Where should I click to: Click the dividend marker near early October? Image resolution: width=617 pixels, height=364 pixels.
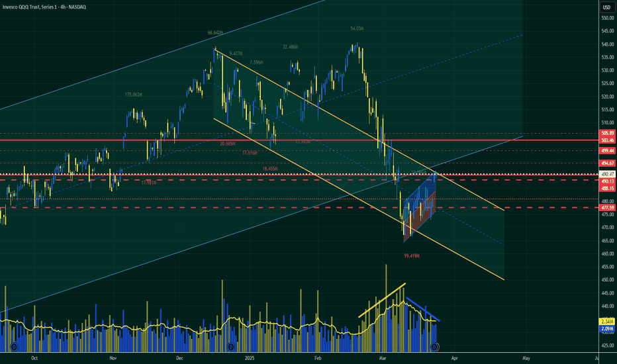pyautogui.click(x=14, y=347)
